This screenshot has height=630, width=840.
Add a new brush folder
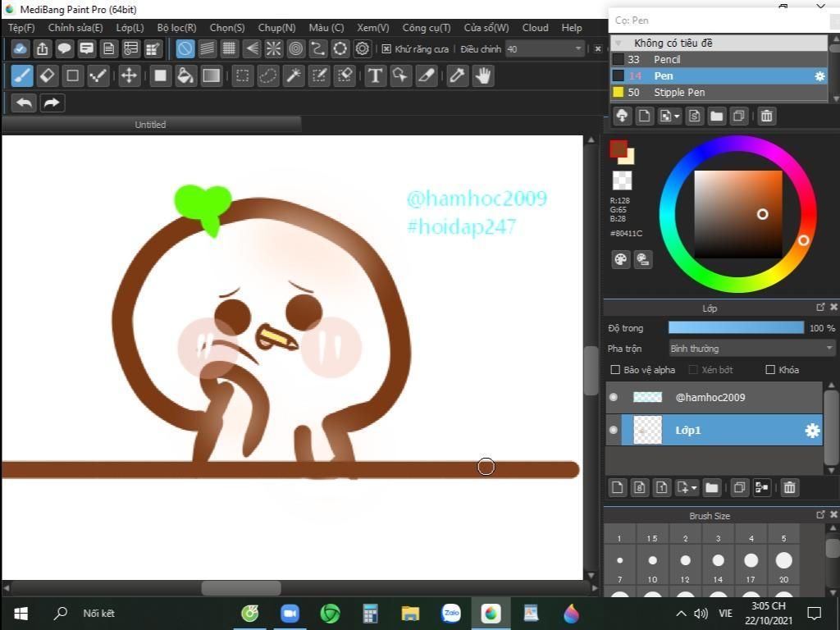[x=716, y=116]
